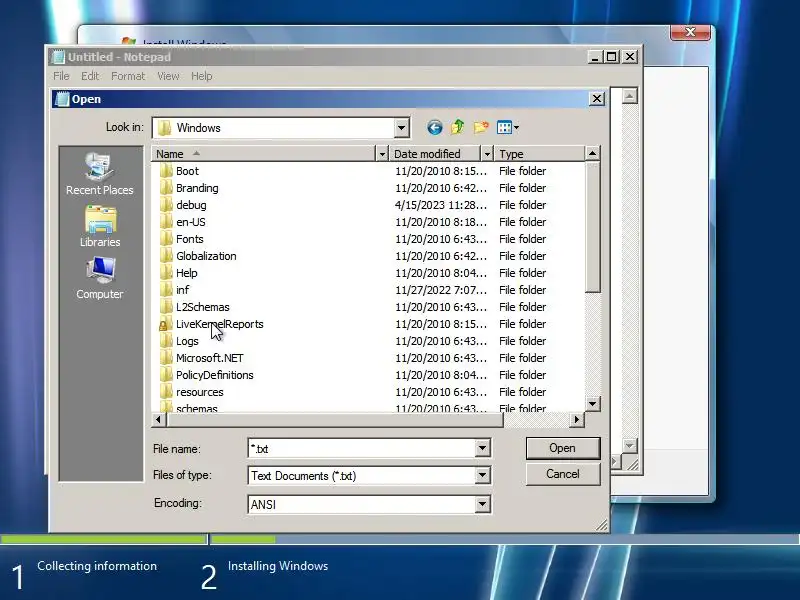This screenshot has height=600, width=800.
Task: Open the Name column filter arrow
Action: [382, 154]
